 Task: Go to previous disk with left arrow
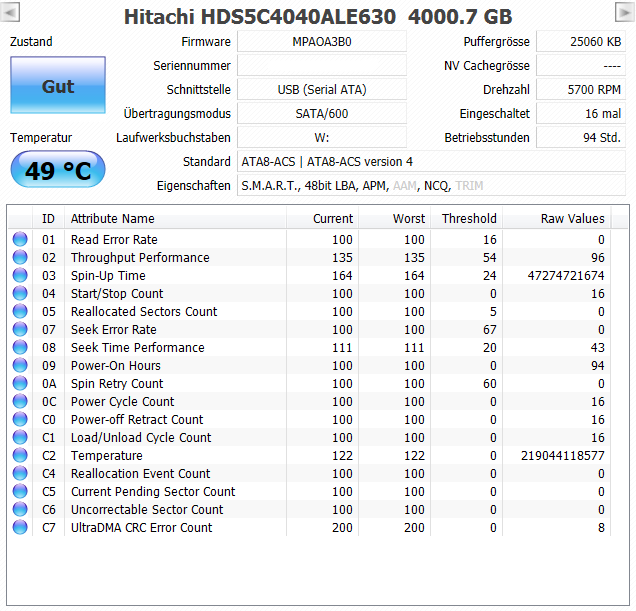(9, 12)
